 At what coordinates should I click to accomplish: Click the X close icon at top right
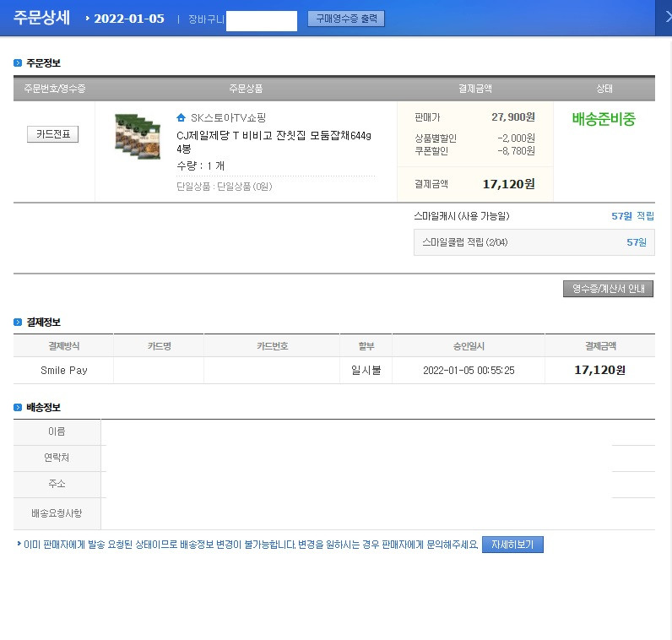pyautogui.click(x=668, y=17)
